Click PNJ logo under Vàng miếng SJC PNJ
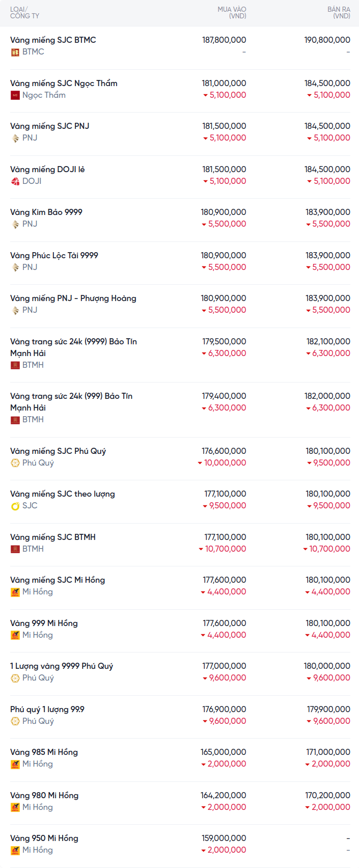This screenshot has height=868, width=359. point(15,138)
